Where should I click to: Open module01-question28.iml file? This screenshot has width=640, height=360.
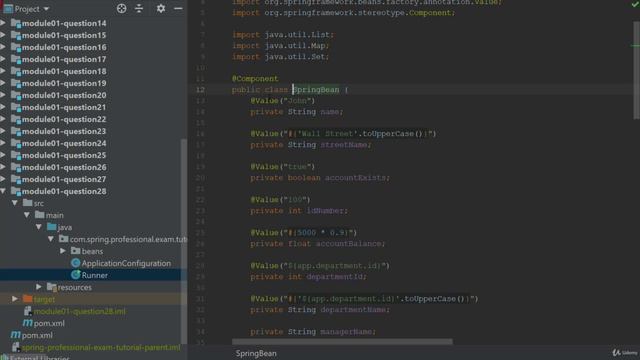click(80, 311)
